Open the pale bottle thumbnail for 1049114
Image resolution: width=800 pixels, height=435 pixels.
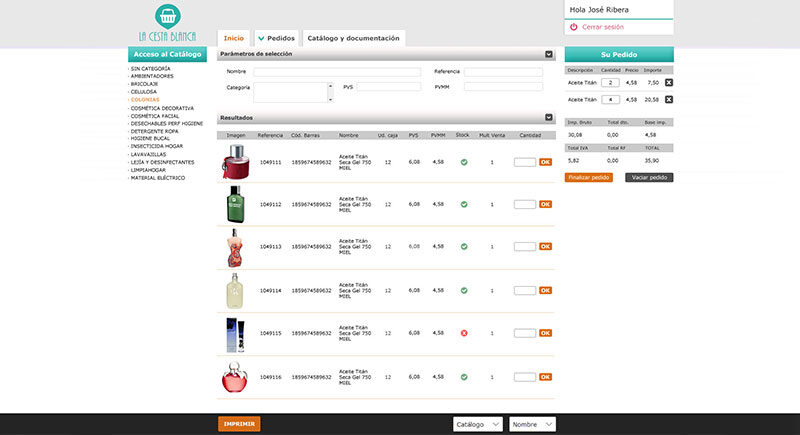coord(235,291)
